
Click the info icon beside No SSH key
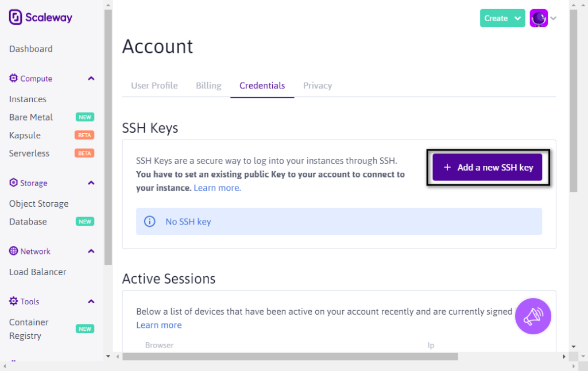click(x=150, y=221)
